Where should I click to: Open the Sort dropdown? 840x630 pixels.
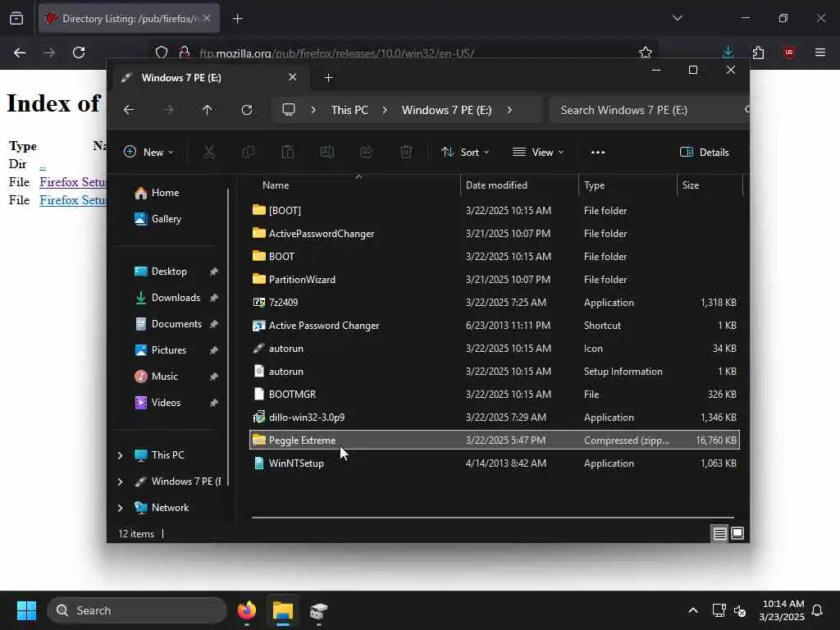point(465,152)
